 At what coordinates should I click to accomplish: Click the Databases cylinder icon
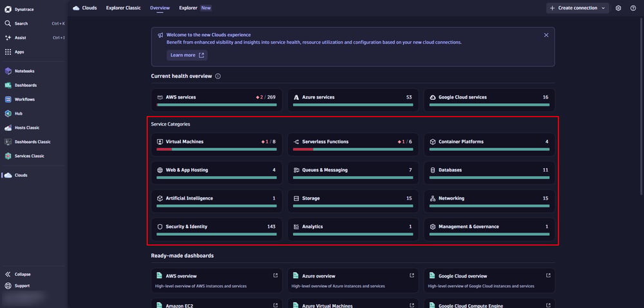tap(433, 170)
